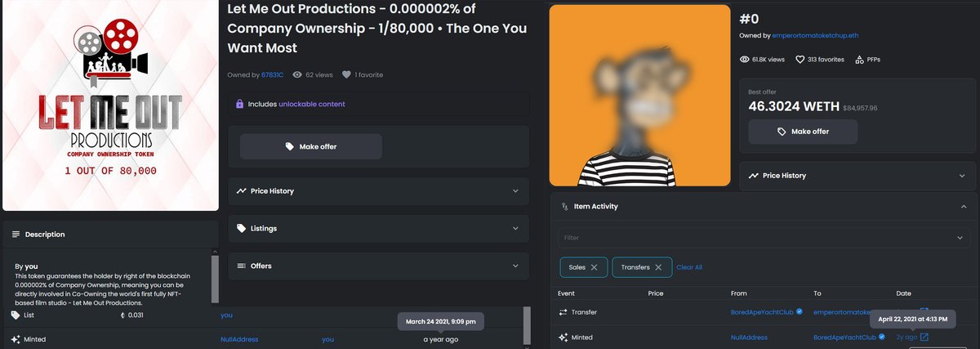This screenshot has height=349, width=980.
Task: Click the Minted sparkle icon in right panel
Action: click(x=563, y=337)
